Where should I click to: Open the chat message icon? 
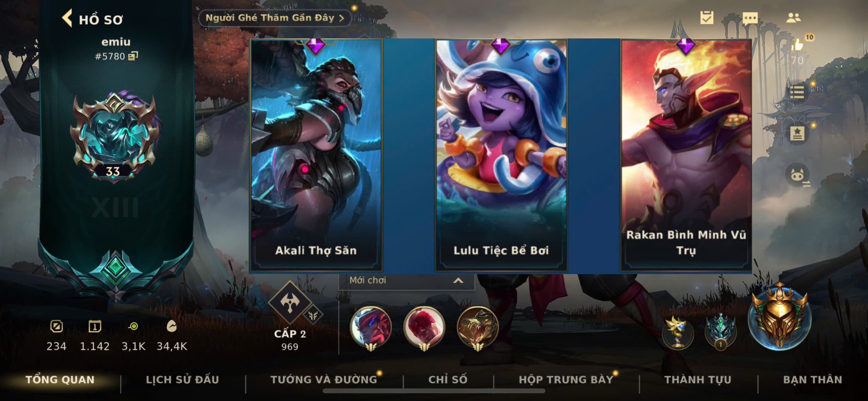coord(750,18)
